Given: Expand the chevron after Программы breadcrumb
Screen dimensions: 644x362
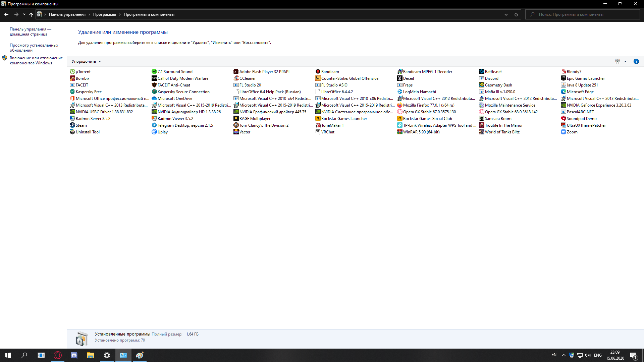Looking at the screenshot, I should (x=120, y=14).
